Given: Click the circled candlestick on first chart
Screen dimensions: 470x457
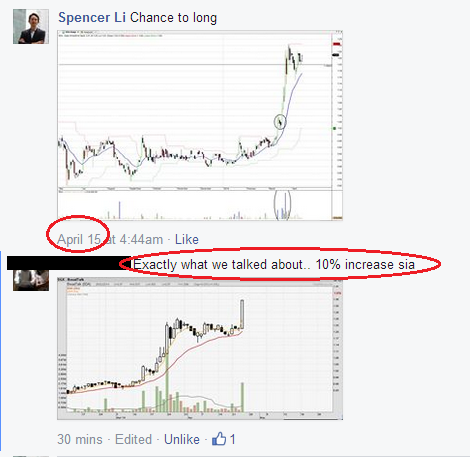Looking at the screenshot, I should 280,122.
